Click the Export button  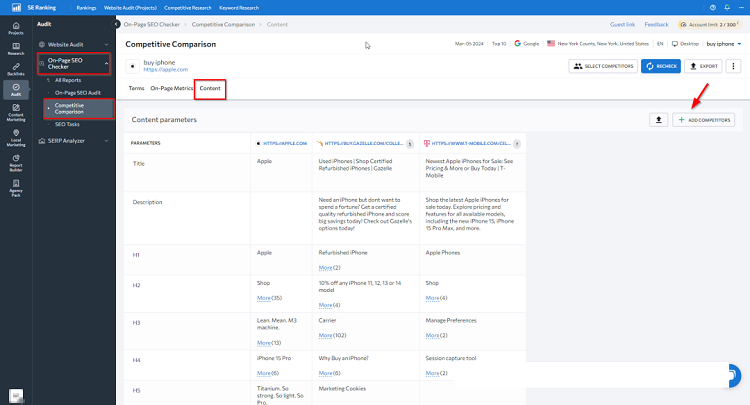[703, 66]
